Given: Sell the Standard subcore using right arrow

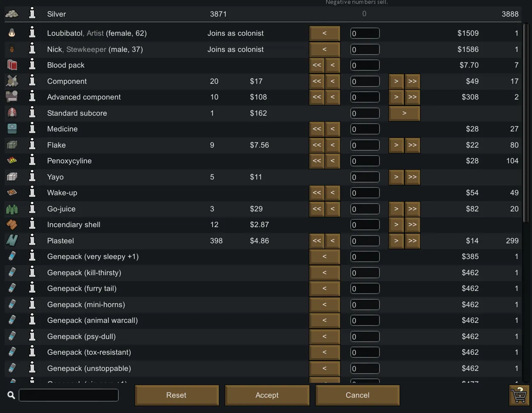Looking at the screenshot, I should 404,113.
